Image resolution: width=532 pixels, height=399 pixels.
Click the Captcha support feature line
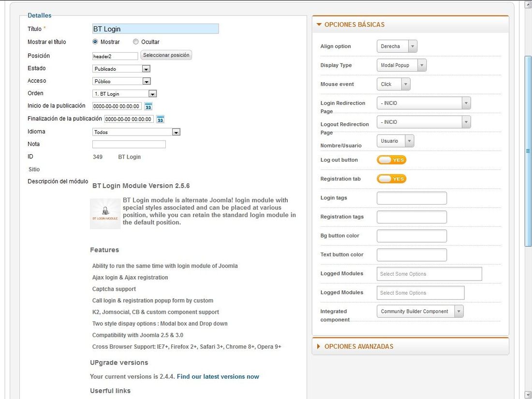tap(114, 289)
